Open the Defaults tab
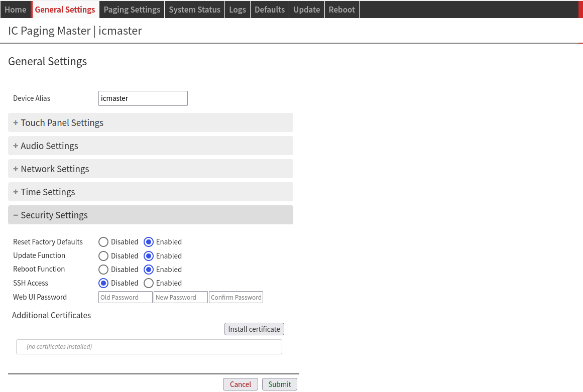583x392 pixels. tap(270, 10)
